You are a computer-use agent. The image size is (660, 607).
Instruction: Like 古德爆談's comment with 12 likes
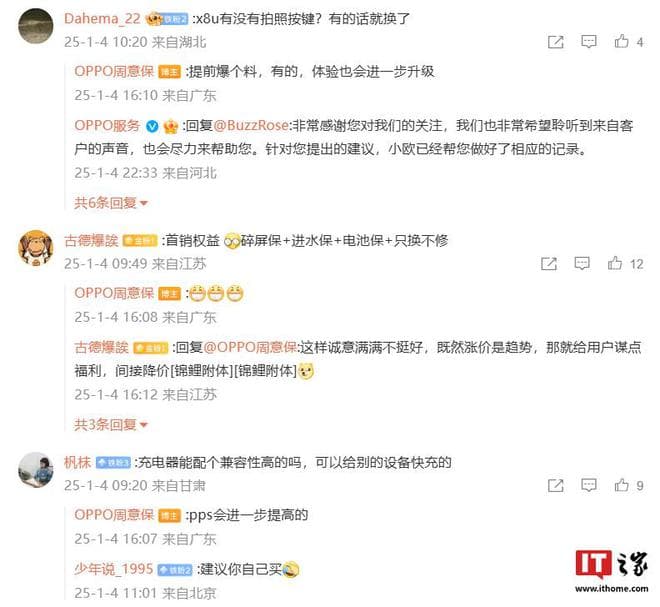[615, 263]
